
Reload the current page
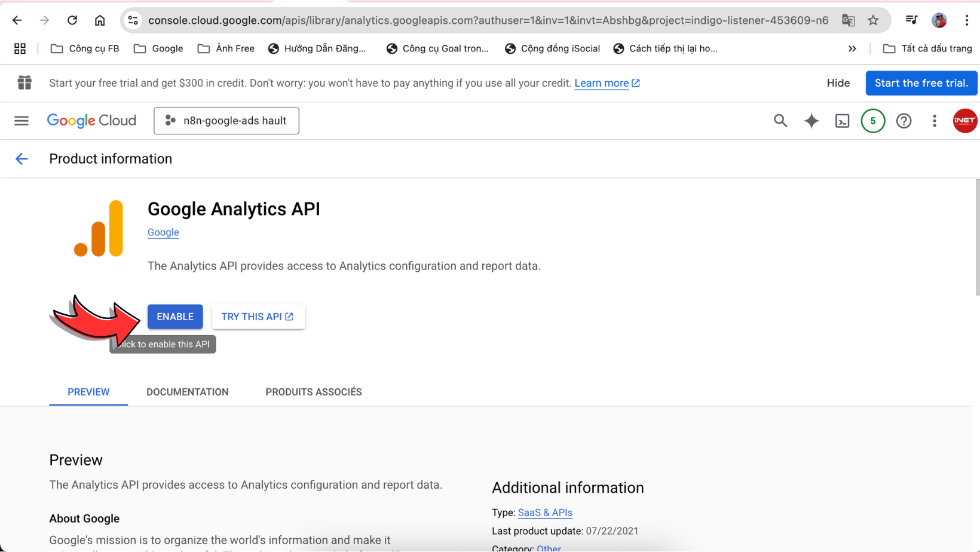[72, 20]
